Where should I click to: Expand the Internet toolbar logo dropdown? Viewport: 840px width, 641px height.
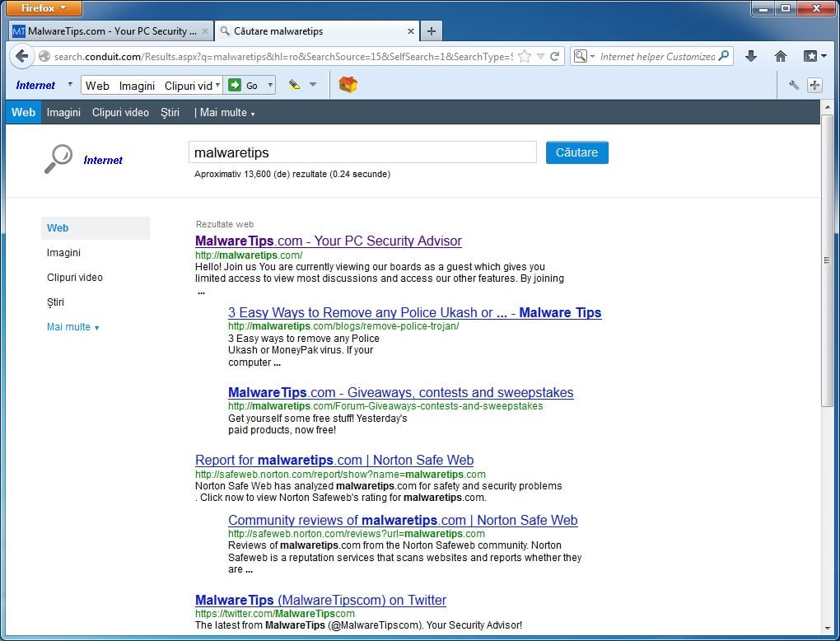pos(70,84)
